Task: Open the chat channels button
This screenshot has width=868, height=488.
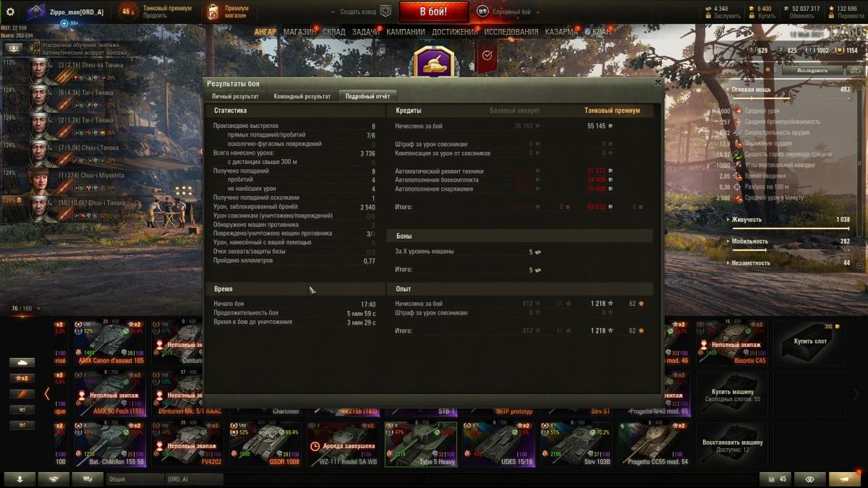Action: [89, 479]
